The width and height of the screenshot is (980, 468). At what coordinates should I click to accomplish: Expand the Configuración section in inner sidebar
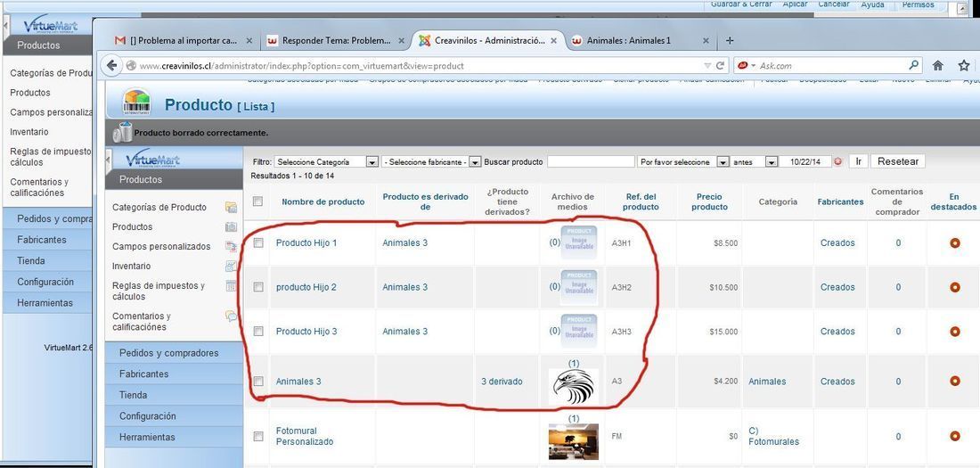(x=174, y=416)
